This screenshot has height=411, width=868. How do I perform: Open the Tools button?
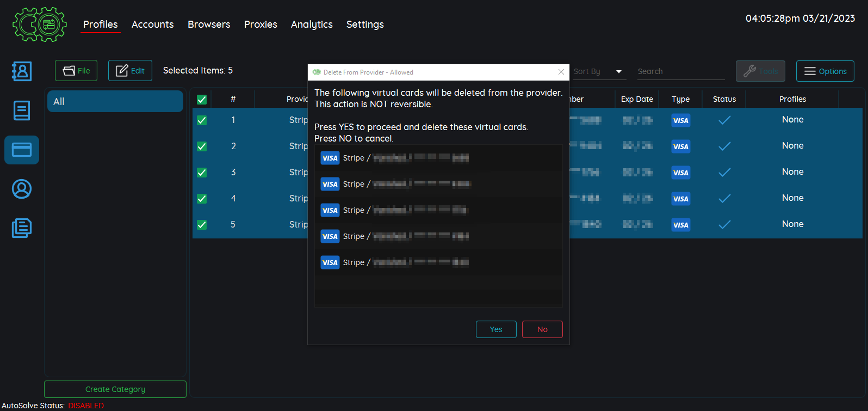pos(760,71)
